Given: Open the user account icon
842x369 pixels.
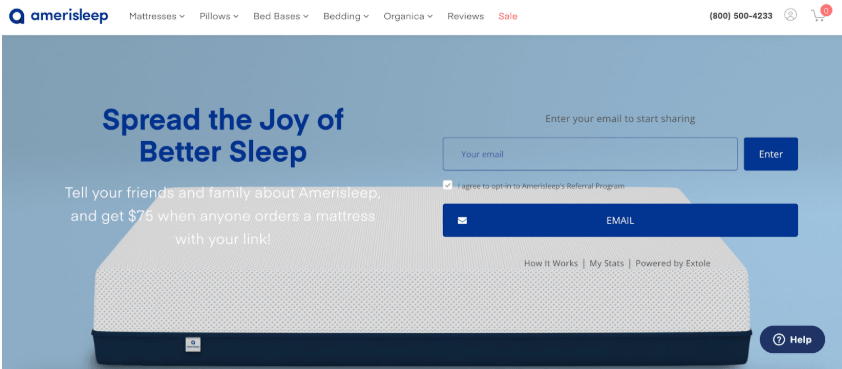Looking at the screenshot, I should (790, 15).
